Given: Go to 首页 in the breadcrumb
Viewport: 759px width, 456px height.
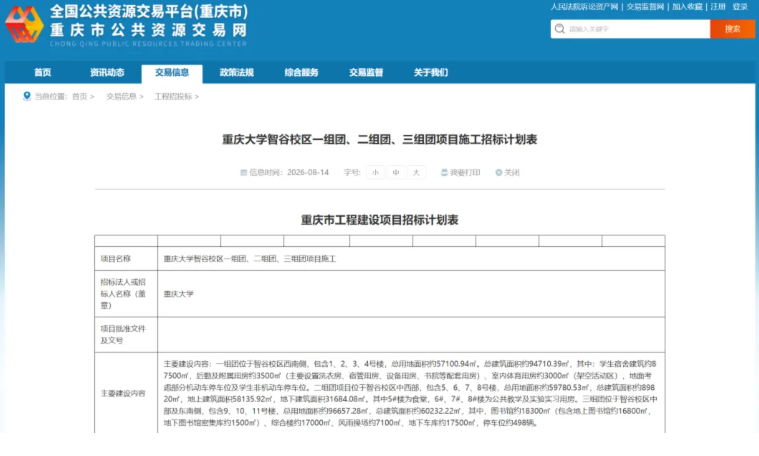Looking at the screenshot, I should [x=79, y=96].
